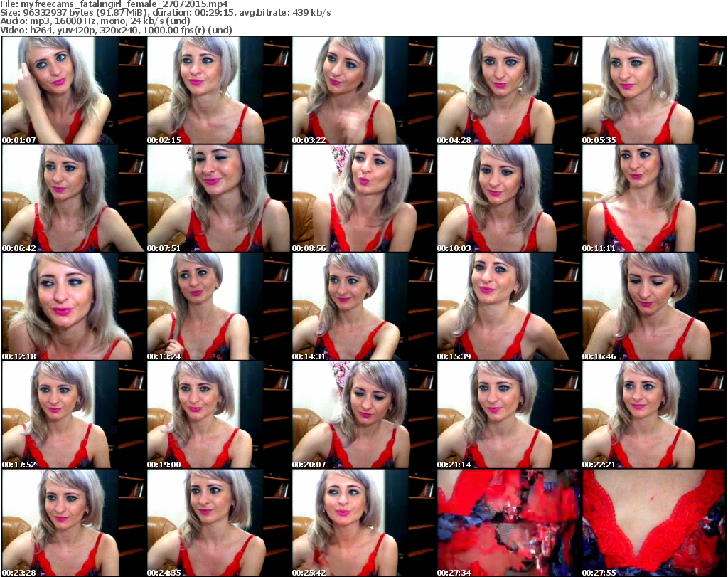Viewport: 728px width, 577px height.
Task: Click the frame at 00:27:55
Action: click(654, 523)
